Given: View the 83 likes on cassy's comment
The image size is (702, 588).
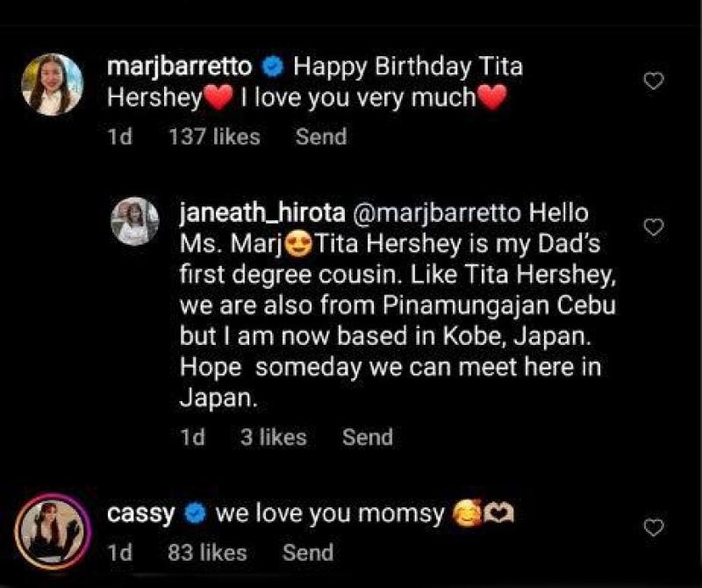Looking at the screenshot, I should (207, 553).
